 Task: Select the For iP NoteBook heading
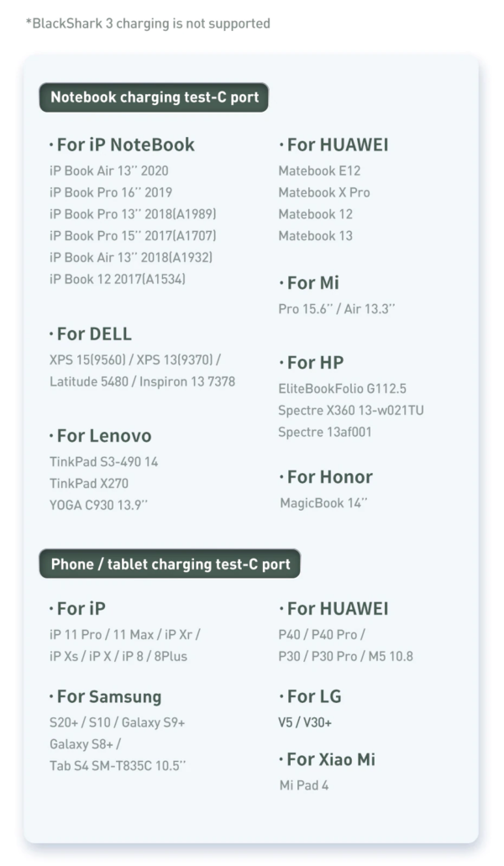pyautogui.click(x=122, y=144)
